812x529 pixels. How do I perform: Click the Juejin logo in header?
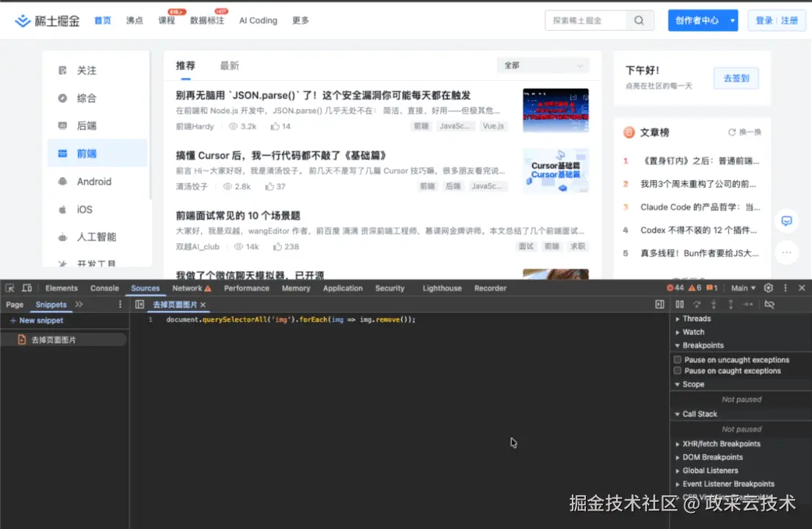coord(47,21)
